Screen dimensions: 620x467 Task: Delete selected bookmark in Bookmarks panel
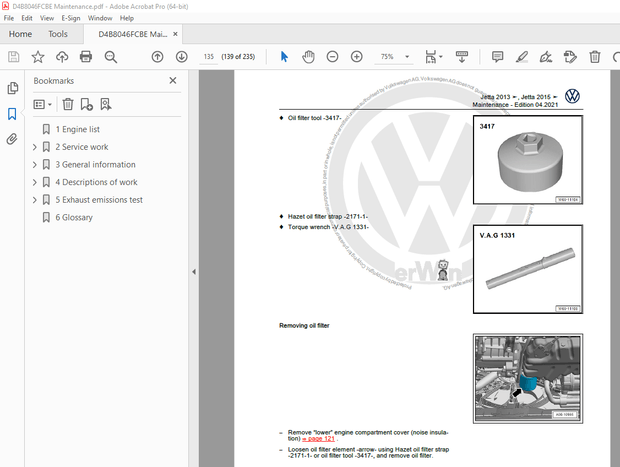68,104
